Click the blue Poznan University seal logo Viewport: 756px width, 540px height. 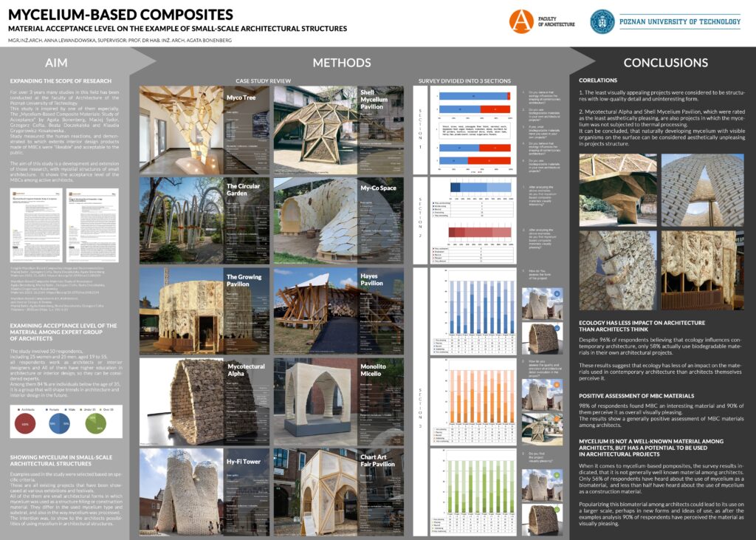602,21
